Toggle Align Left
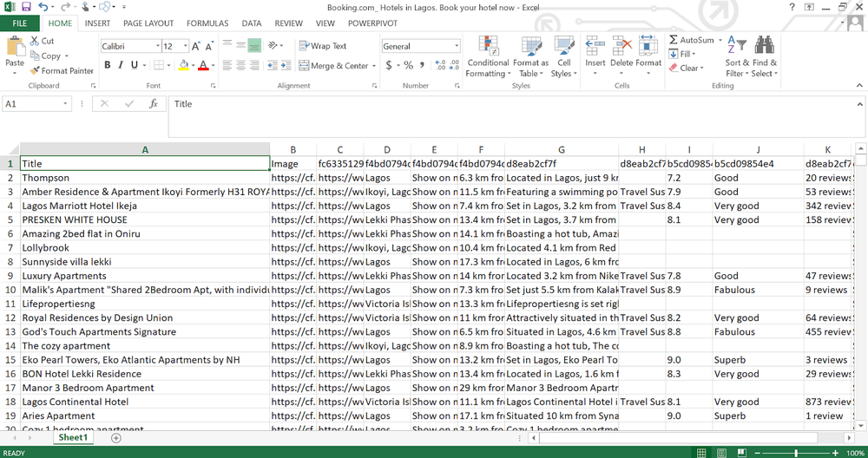 pyautogui.click(x=227, y=65)
